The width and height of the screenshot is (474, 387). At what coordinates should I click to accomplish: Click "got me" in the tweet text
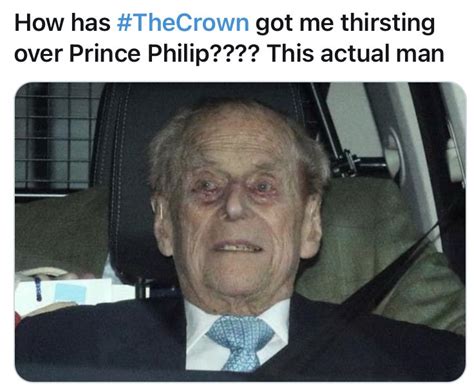[295, 23]
